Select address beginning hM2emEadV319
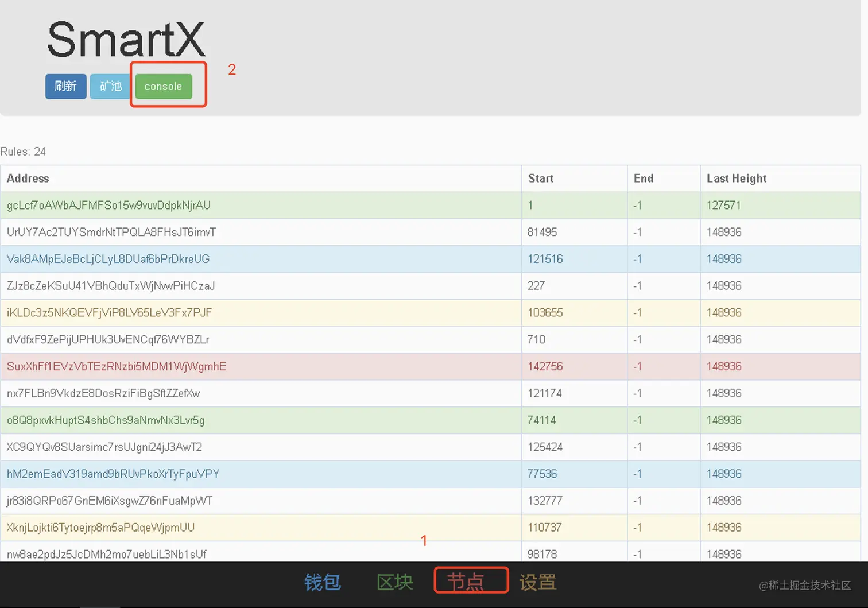 pos(113,474)
